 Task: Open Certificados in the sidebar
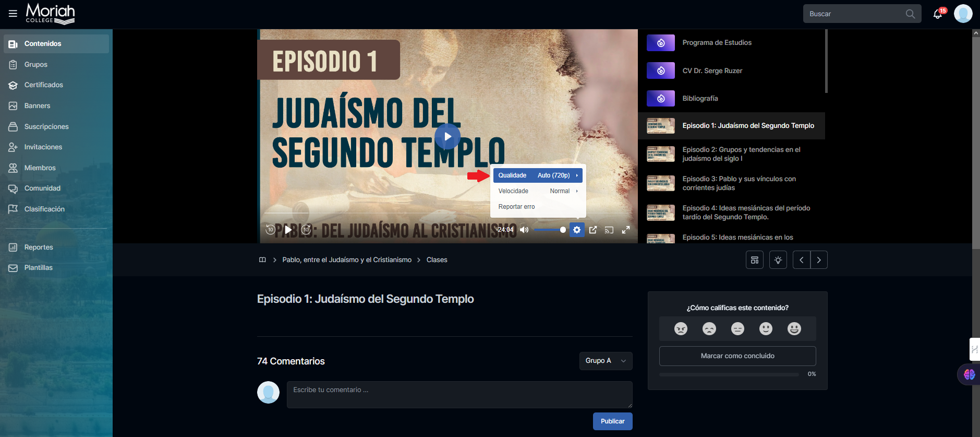tap(44, 85)
